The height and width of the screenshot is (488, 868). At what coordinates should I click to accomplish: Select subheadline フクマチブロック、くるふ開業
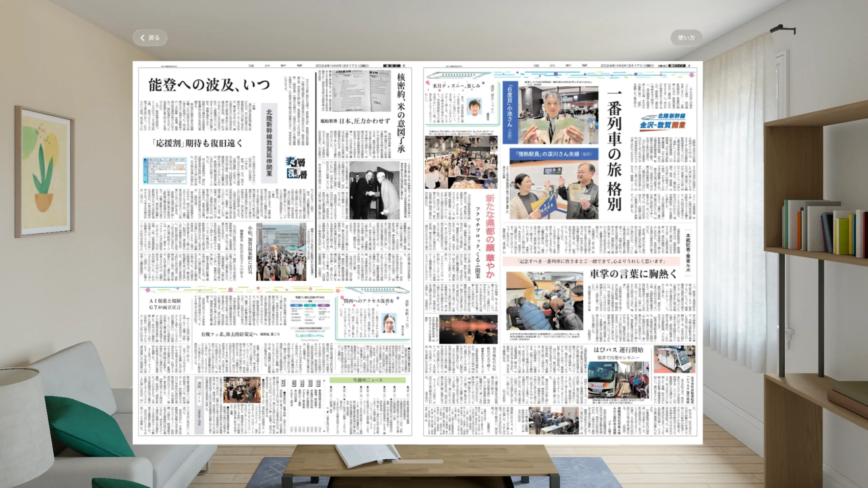tap(478, 243)
